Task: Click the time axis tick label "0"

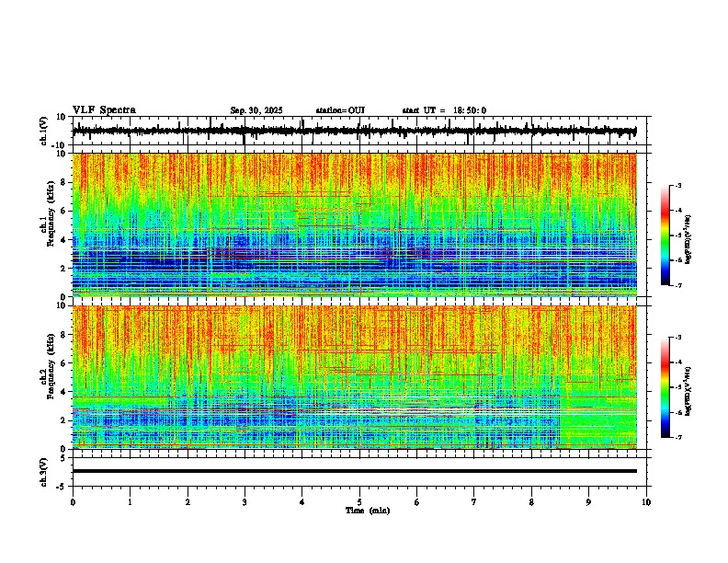Action: tap(73, 502)
